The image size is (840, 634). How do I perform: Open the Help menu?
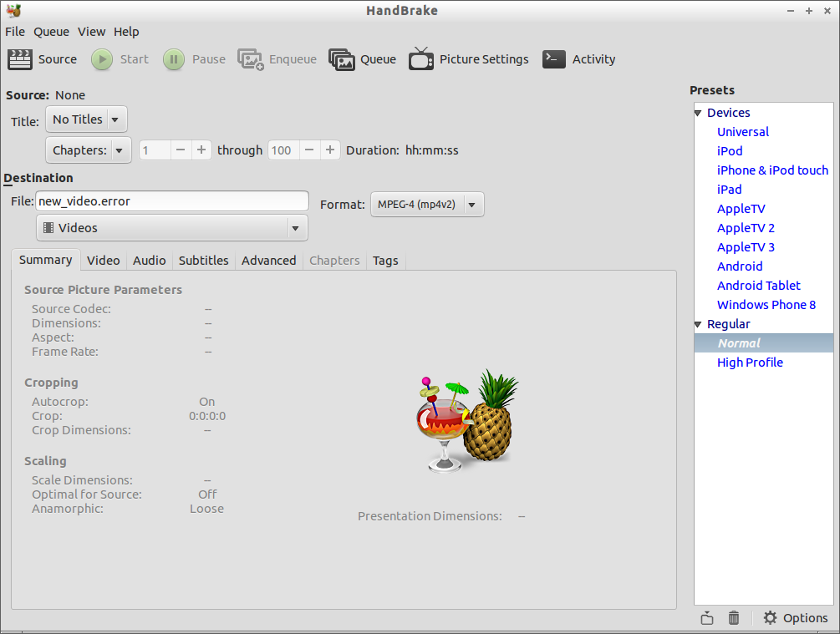coord(126,32)
